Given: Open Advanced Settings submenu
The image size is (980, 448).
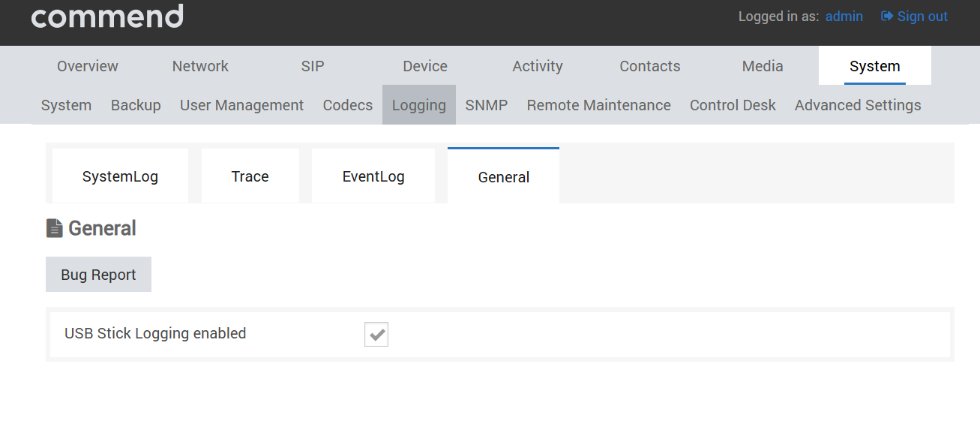Looking at the screenshot, I should tap(858, 105).
